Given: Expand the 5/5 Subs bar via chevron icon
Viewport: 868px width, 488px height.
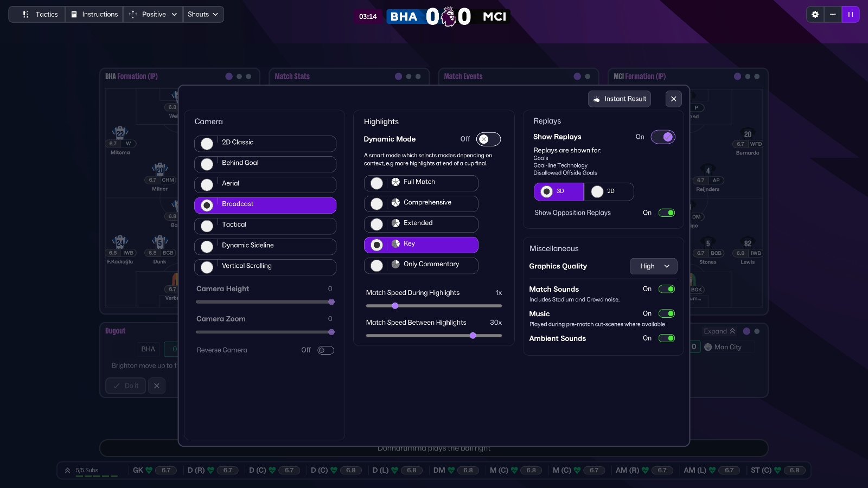Looking at the screenshot, I should 67,470.
